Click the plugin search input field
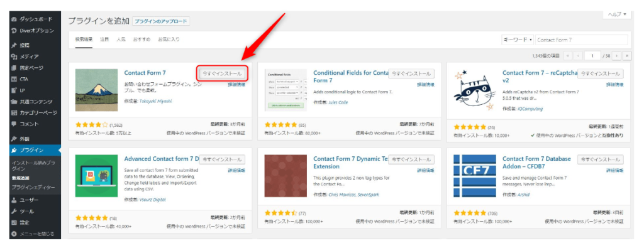 tap(581, 40)
